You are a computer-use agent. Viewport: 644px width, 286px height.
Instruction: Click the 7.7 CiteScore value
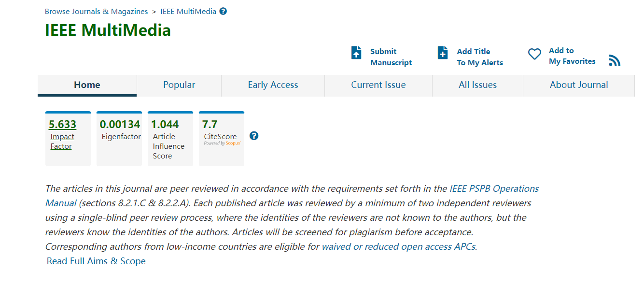210,124
